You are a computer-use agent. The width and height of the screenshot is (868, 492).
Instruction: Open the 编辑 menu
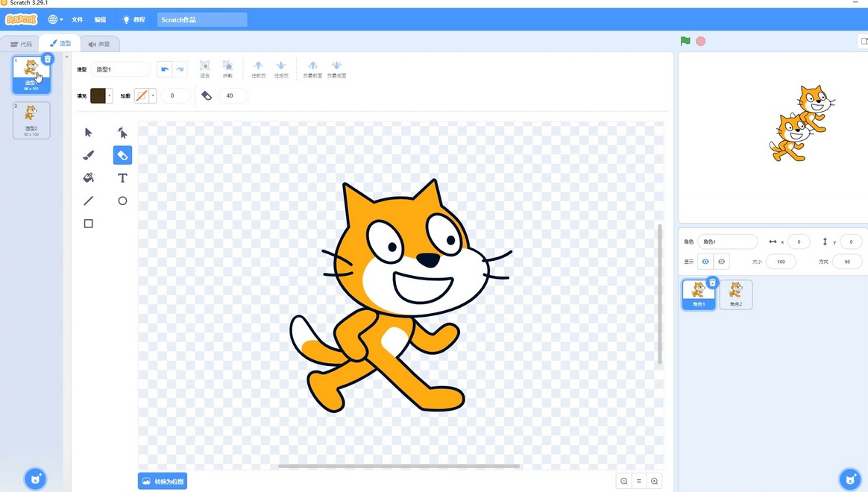(x=100, y=19)
